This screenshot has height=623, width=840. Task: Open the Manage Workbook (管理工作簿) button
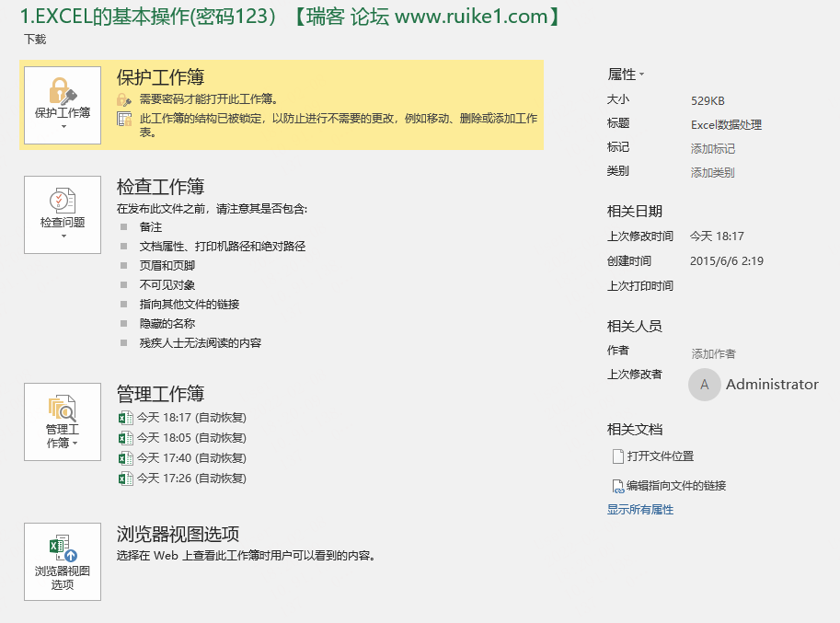(x=63, y=421)
